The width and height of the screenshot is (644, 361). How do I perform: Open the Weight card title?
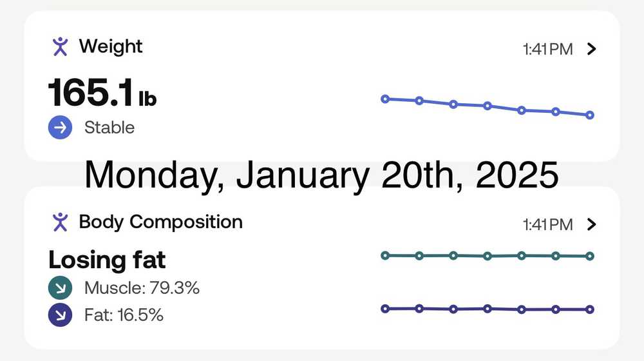[x=110, y=46]
